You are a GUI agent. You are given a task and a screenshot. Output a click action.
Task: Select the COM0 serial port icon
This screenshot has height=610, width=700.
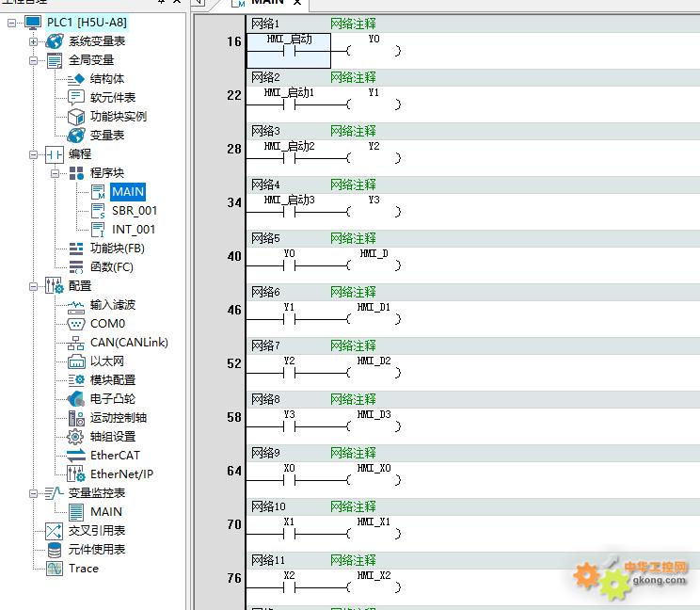[x=76, y=324]
